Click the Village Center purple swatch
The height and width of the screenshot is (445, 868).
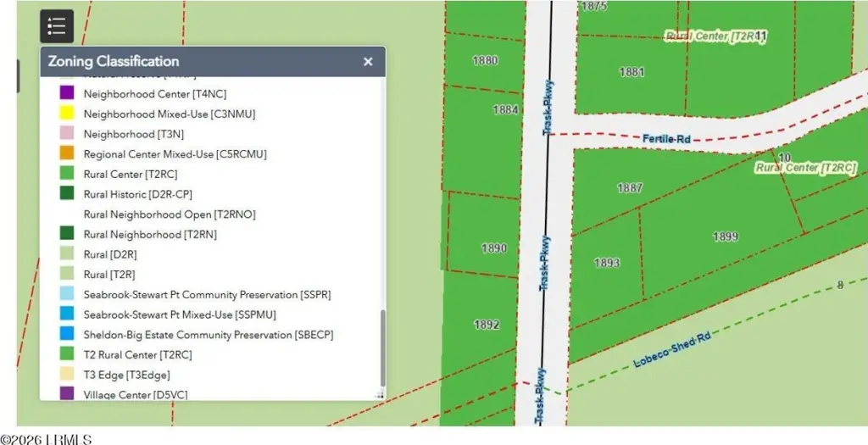coord(67,393)
